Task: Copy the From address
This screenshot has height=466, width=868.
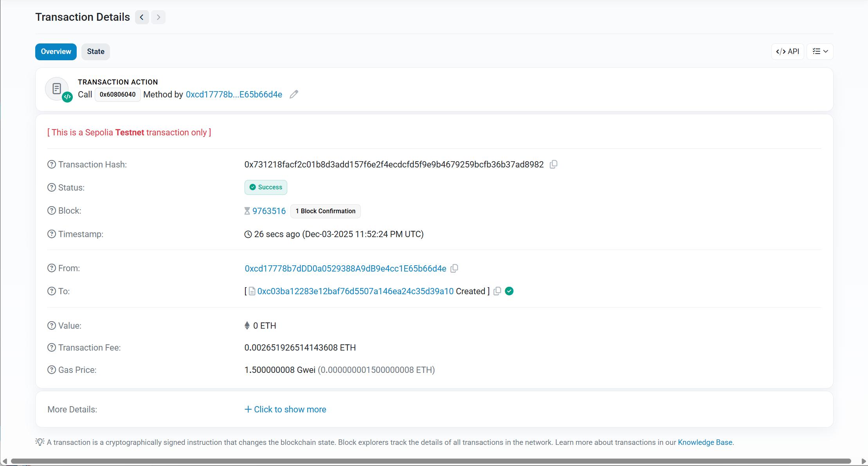Action: [454, 268]
